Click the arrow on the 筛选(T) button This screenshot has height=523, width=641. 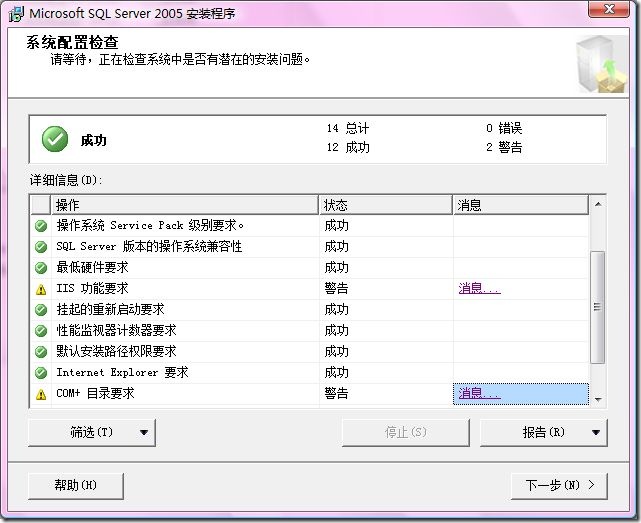(144, 432)
